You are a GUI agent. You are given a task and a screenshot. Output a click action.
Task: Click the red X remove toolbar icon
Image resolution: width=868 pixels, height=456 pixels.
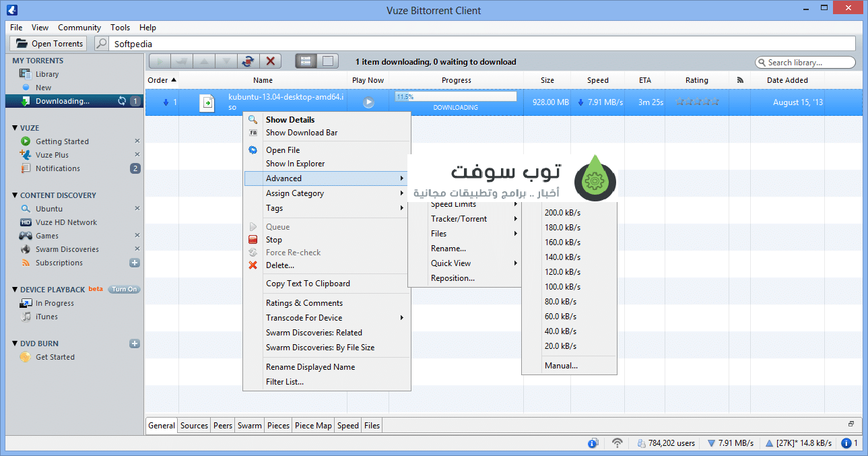(x=271, y=61)
